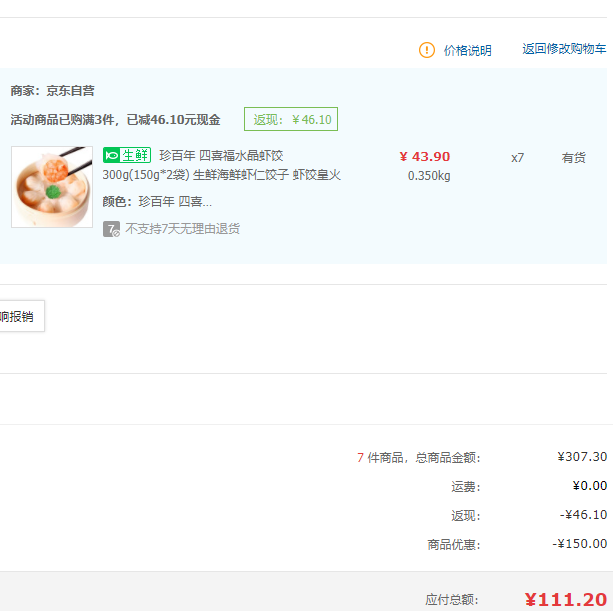Open the shrimp dumpling product thumbnail
Screen dimensions: 613x611
tap(52, 187)
